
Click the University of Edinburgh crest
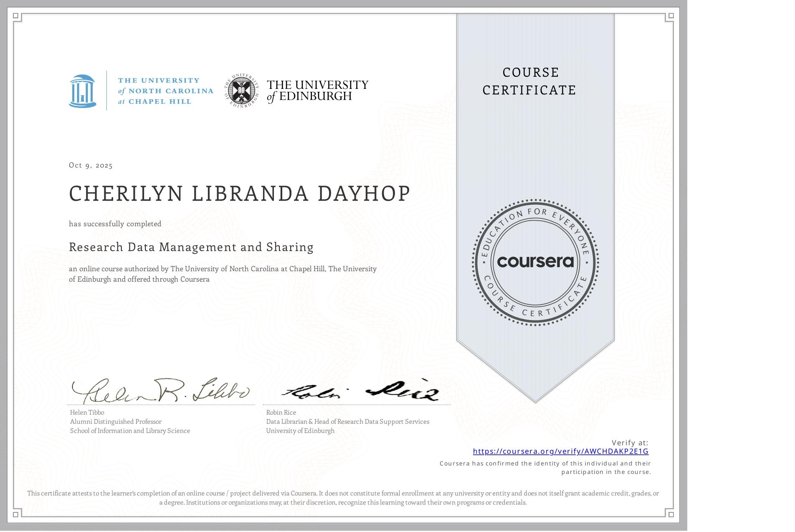click(x=242, y=91)
